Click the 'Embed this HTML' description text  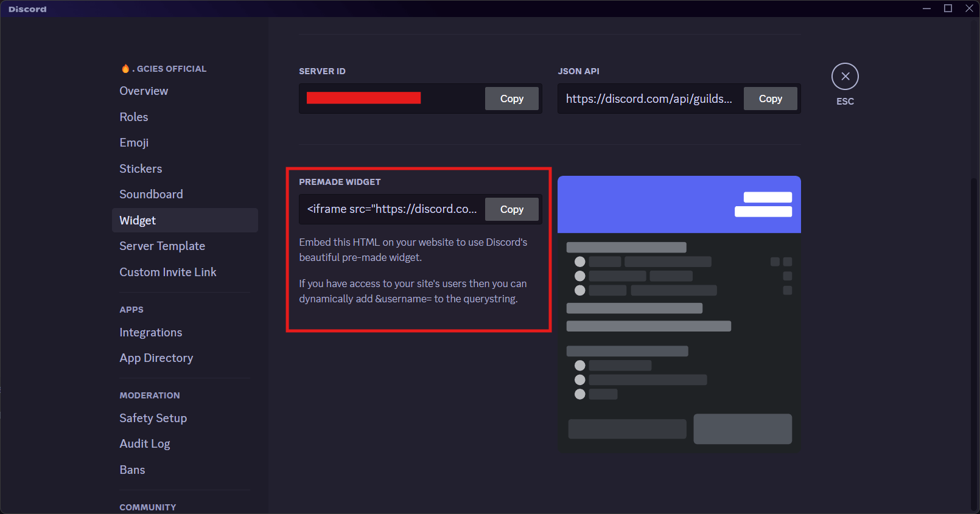point(413,250)
